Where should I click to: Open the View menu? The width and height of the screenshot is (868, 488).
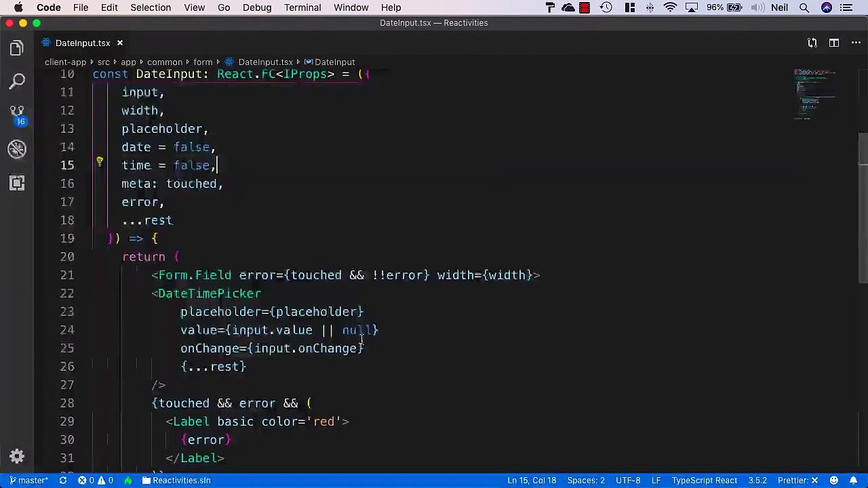194,7
